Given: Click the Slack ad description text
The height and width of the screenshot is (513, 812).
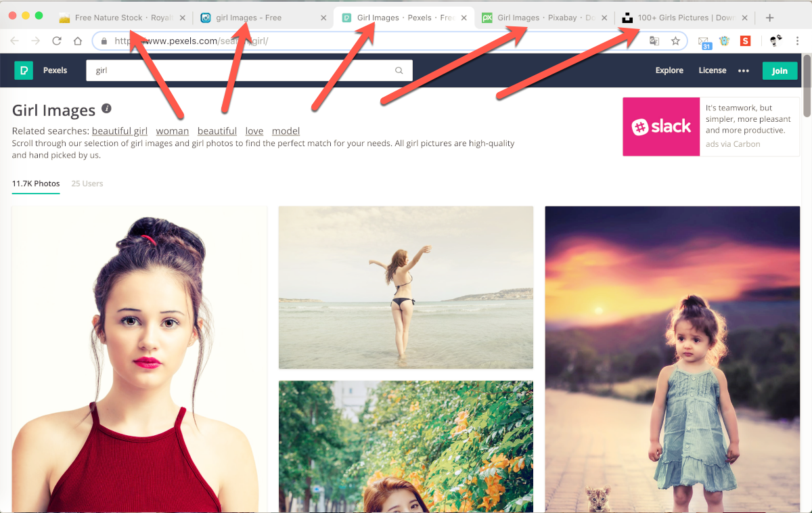Looking at the screenshot, I should (x=748, y=119).
